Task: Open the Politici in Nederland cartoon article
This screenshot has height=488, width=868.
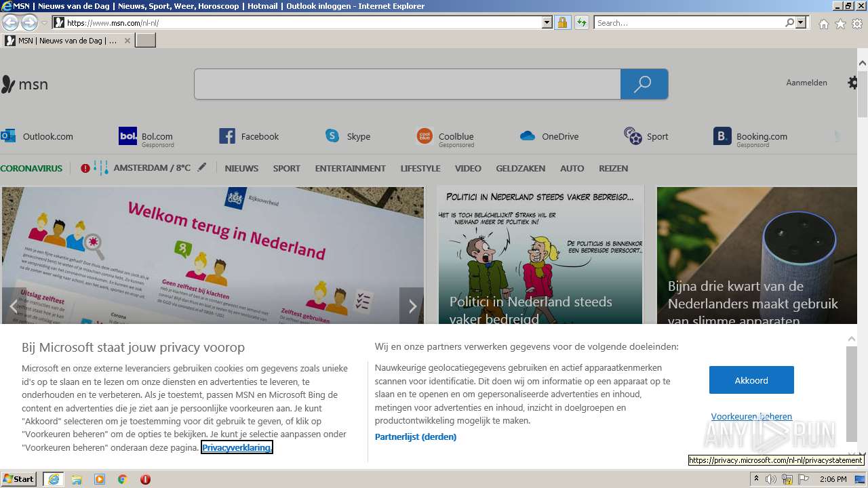Action: click(540, 256)
